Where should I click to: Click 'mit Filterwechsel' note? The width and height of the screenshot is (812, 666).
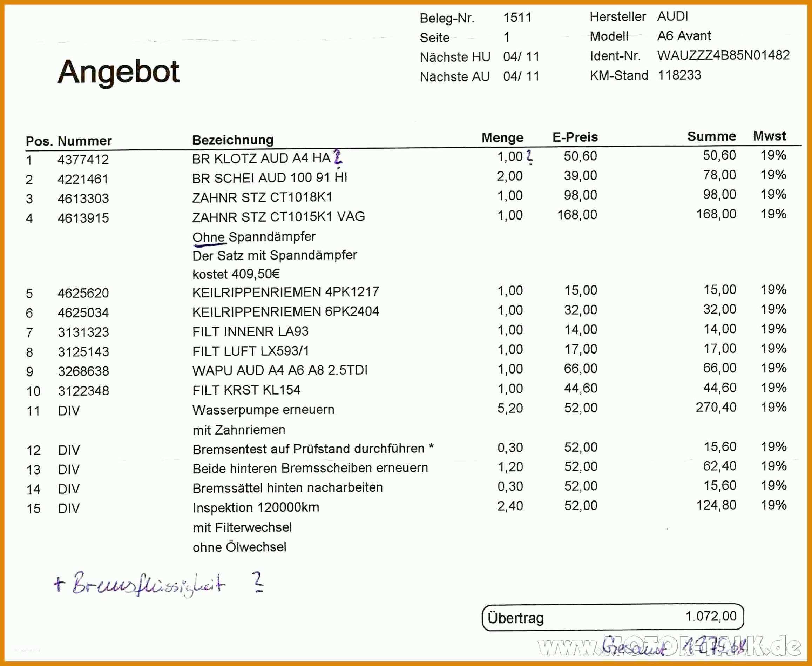click(242, 528)
